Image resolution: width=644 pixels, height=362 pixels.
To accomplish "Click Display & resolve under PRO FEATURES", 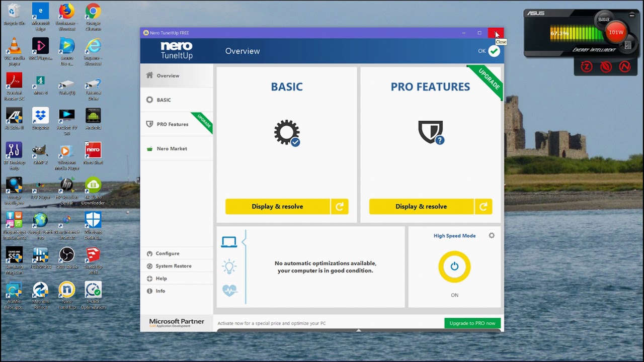I will [421, 207].
